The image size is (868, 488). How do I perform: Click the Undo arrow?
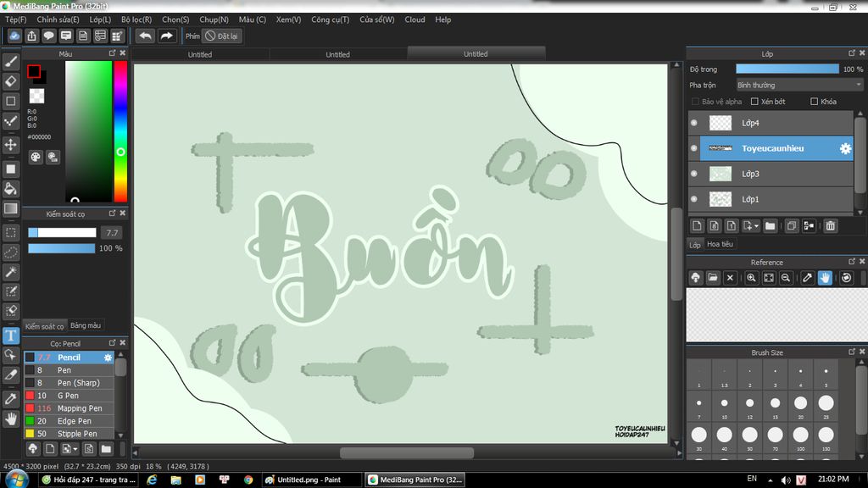pyautogui.click(x=145, y=36)
